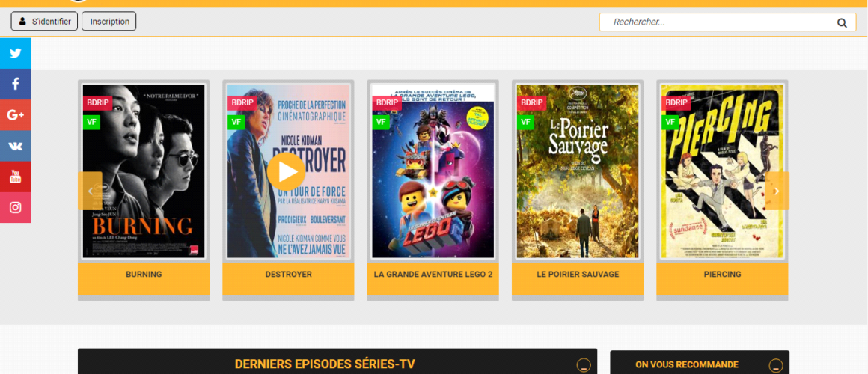Open the Instagram sidebar icon
Image resolution: width=868 pixels, height=374 pixels.
click(15, 208)
